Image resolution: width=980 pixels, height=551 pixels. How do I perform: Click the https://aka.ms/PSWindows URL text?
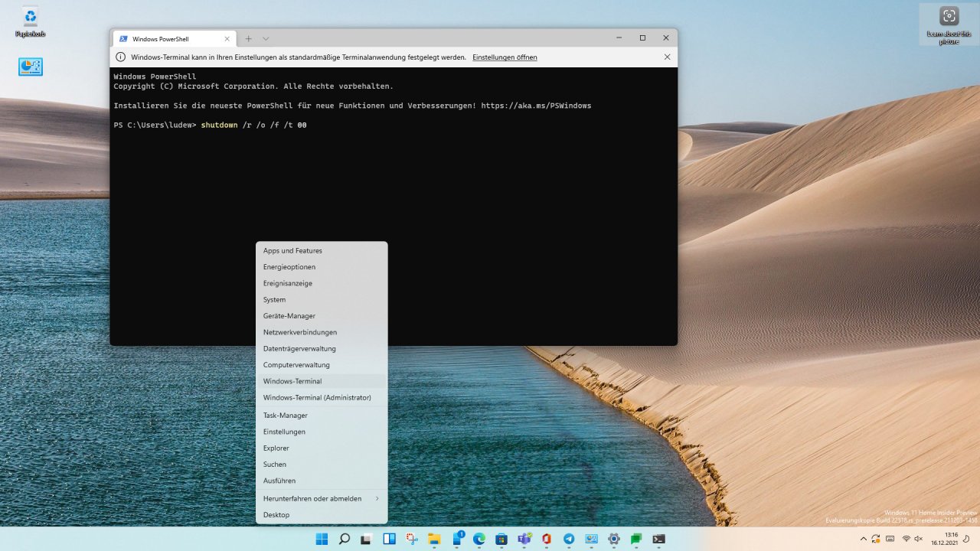536,106
